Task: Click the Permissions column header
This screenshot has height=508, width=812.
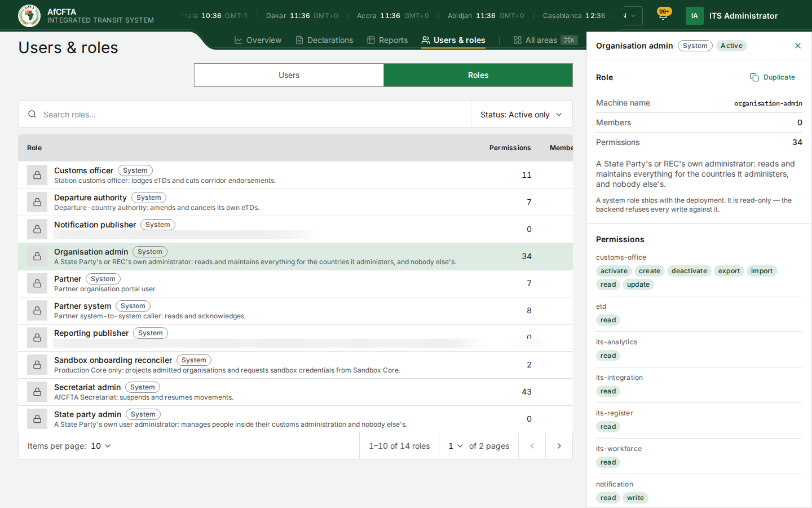Action: click(x=510, y=148)
